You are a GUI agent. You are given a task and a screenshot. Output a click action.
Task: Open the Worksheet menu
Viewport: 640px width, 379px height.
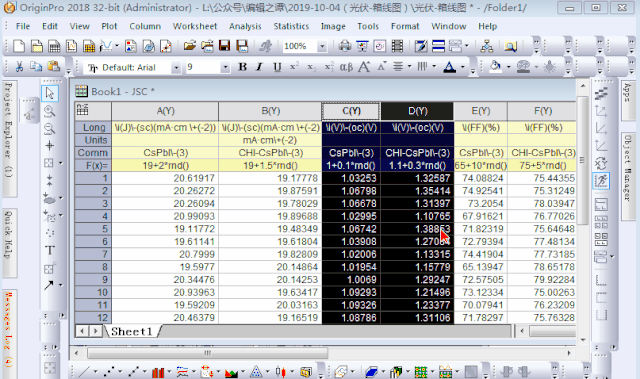(195, 26)
